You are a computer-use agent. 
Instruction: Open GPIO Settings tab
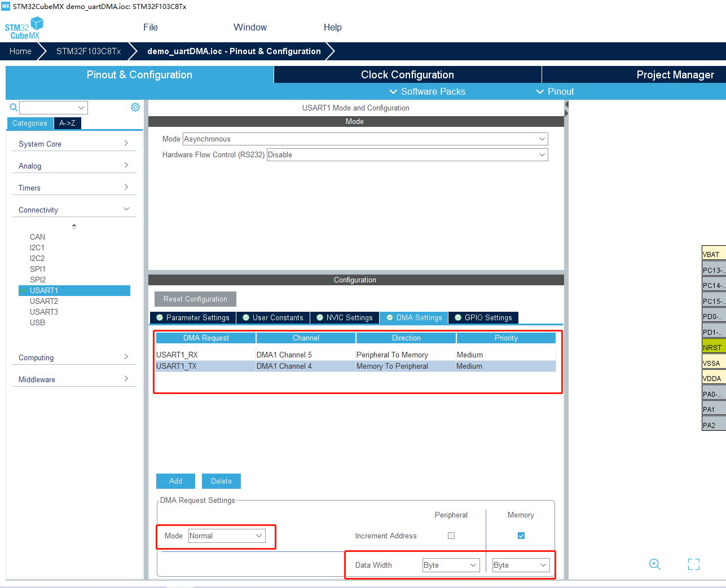[483, 317]
